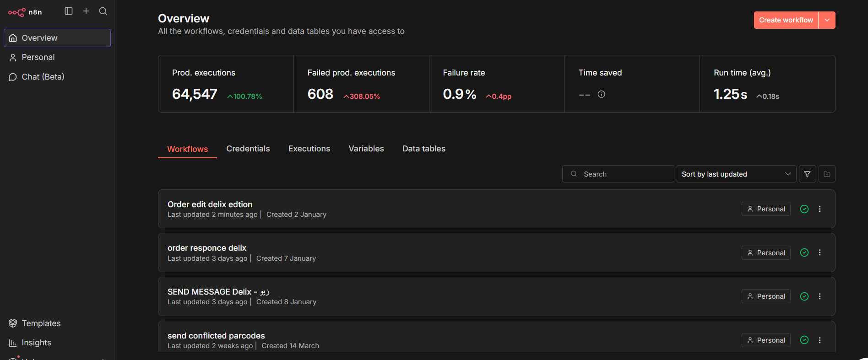Collapse the sidebar panel icon
Viewport: 868px width, 360px height.
click(69, 11)
